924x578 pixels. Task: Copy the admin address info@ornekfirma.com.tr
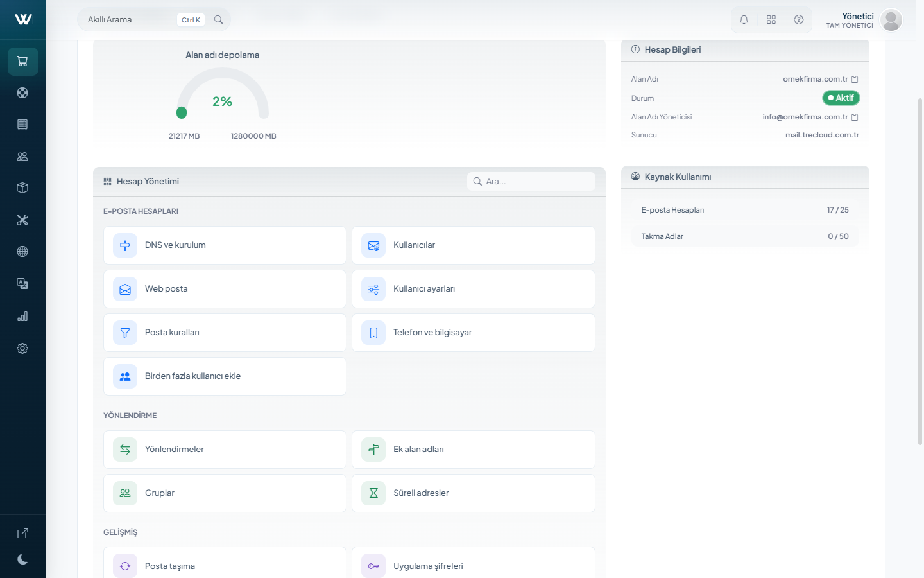click(855, 118)
